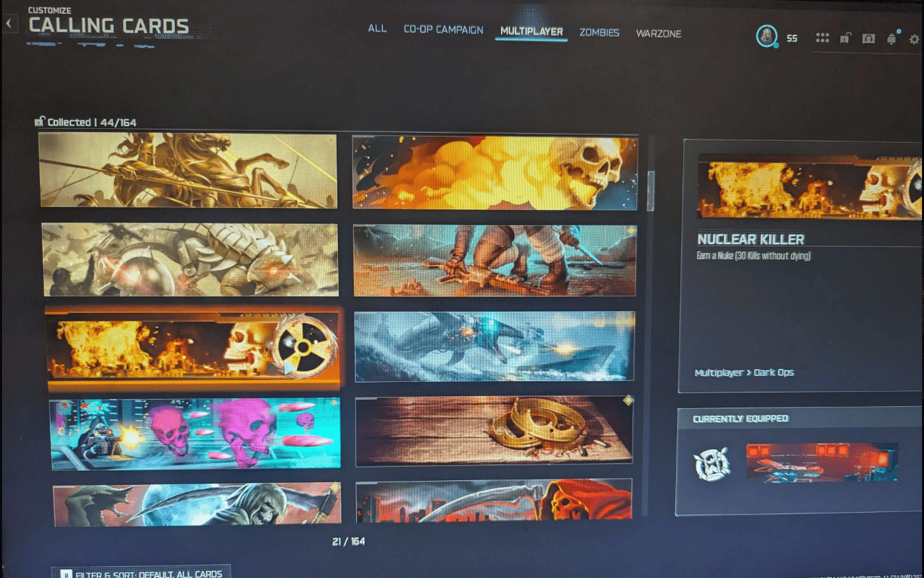
Task: Select the kneeling knife fighter calling card
Action: (494, 261)
